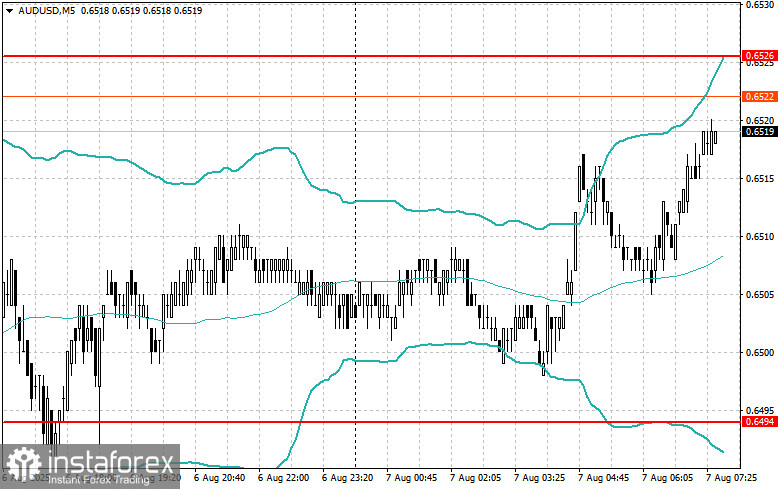The image size is (781, 489).
Task: Select the current price label 0.6519
Action: [x=760, y=131]
